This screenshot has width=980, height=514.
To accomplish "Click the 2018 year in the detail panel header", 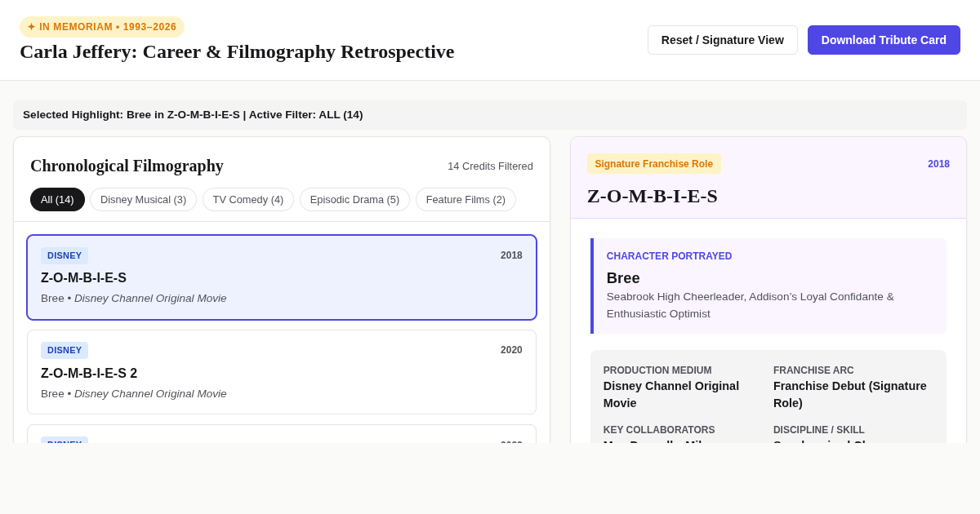I will [938, 164].
